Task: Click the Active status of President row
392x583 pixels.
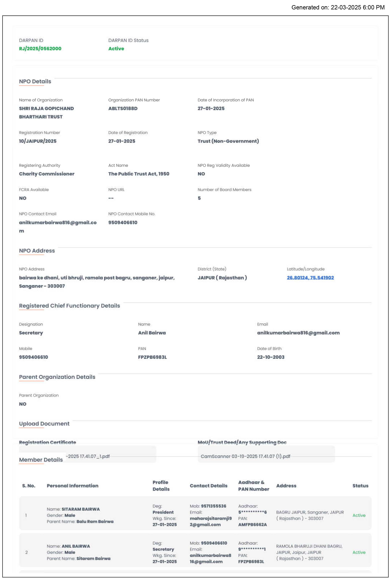Action: 359,515
